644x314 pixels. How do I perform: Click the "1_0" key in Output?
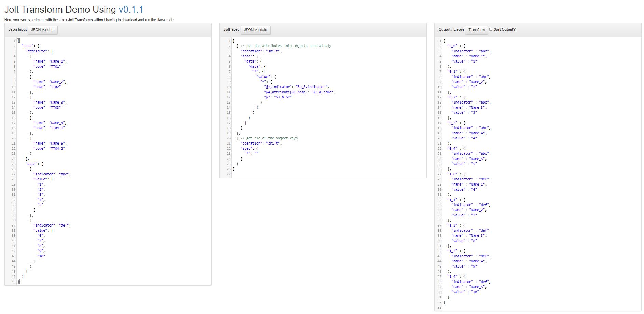click(x=452, y=174)
